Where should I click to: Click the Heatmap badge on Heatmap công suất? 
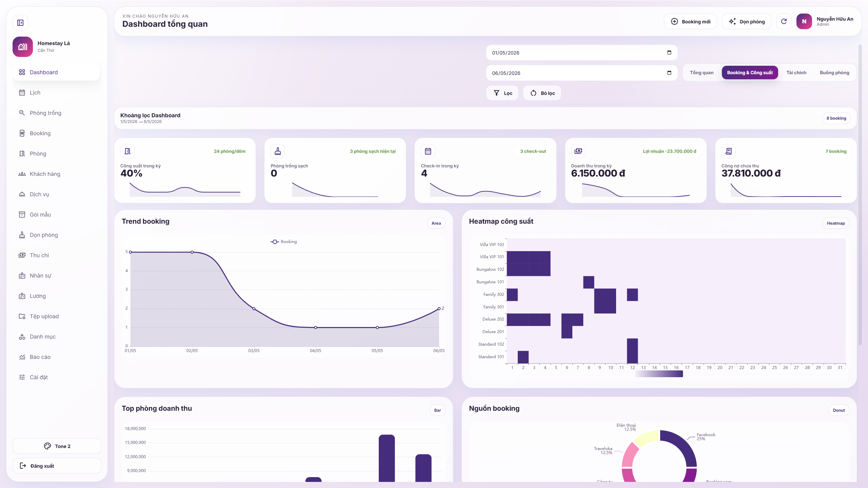pyautogui.click(x=835, y=223)
